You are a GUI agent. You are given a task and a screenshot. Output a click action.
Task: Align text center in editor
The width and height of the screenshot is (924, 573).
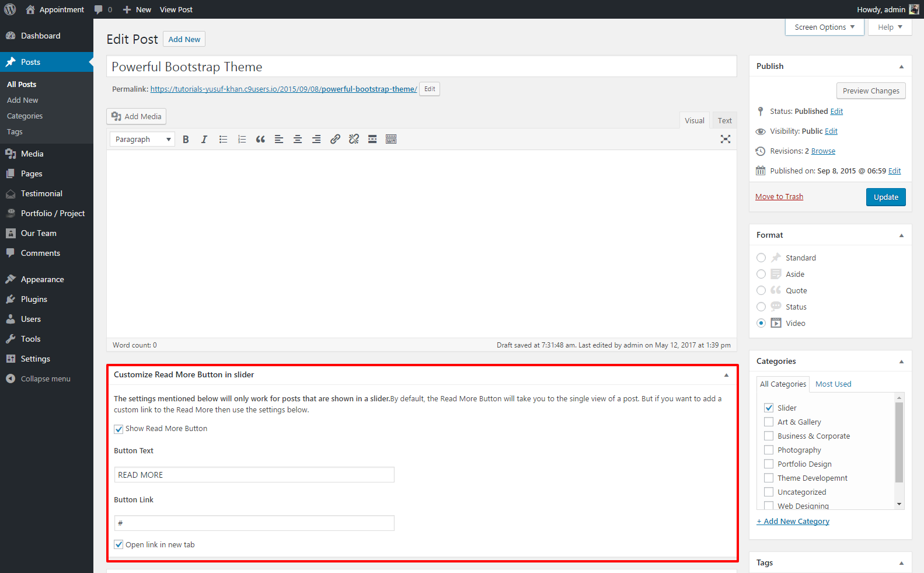point(298,139)
